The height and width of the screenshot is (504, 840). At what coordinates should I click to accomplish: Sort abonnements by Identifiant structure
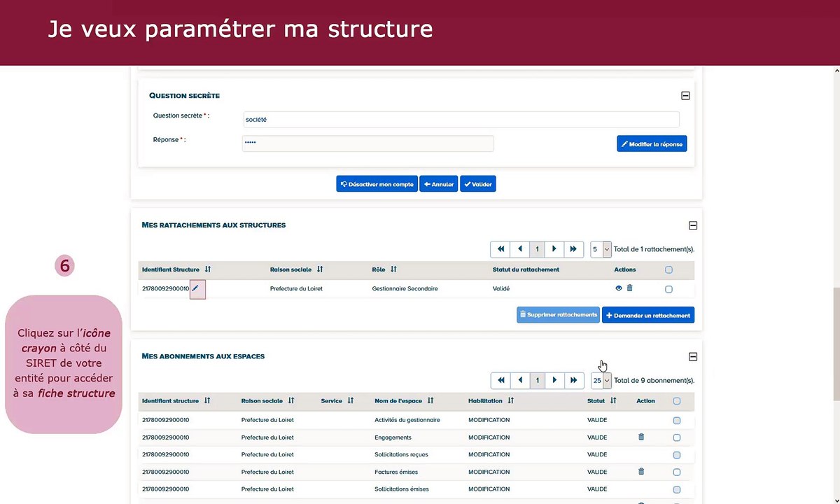tap(207, 401)
